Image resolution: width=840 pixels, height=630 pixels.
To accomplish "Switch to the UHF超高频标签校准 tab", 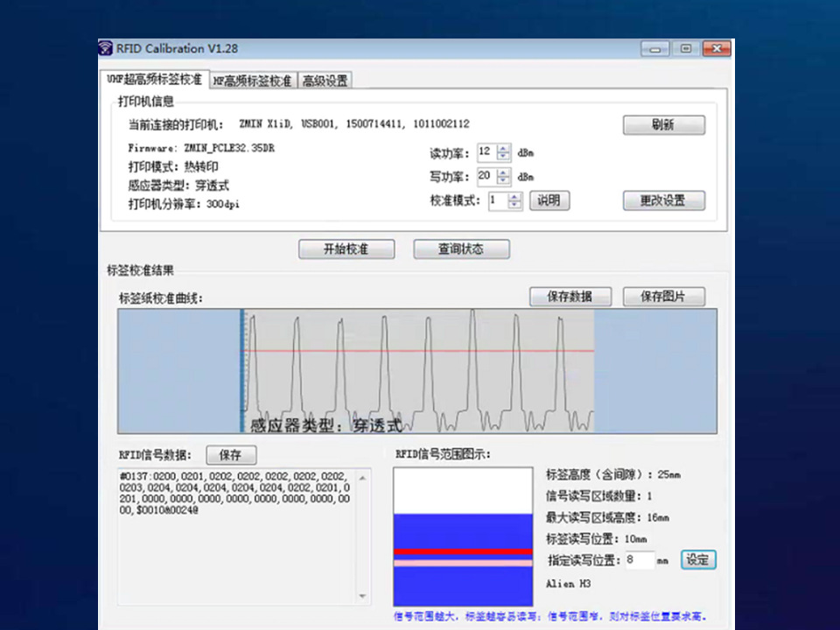I will (x=154, y=80).
